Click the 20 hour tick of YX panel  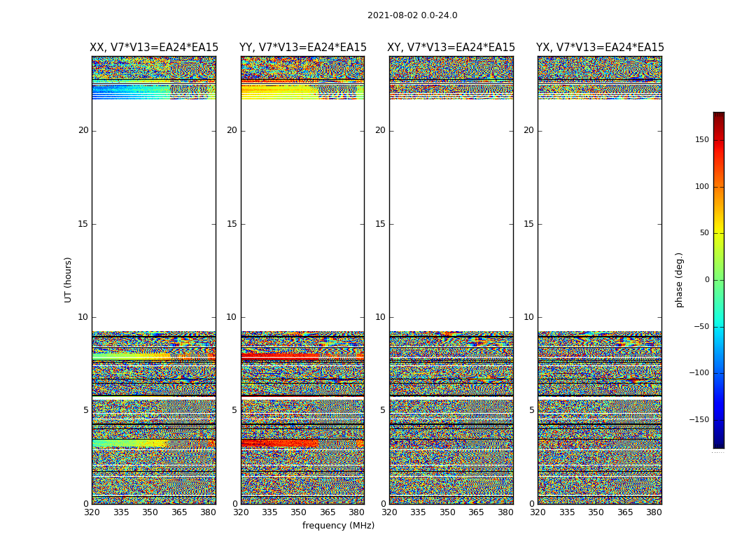point(528,130)
